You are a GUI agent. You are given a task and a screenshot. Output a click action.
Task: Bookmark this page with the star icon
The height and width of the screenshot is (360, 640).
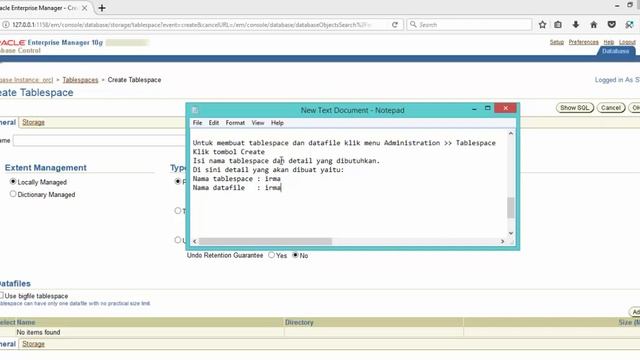542,25
